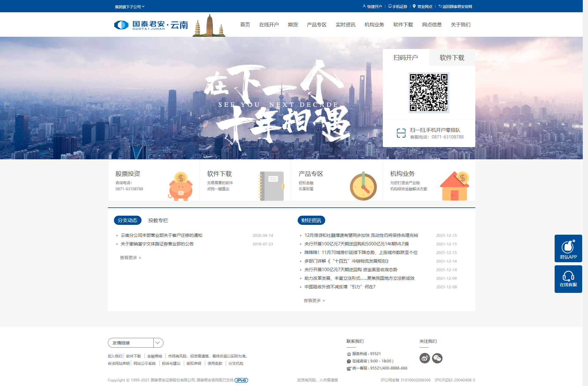Click the QR code image
Image resolution: width=588 pixels, height=386 pixels.
(429, 93)
